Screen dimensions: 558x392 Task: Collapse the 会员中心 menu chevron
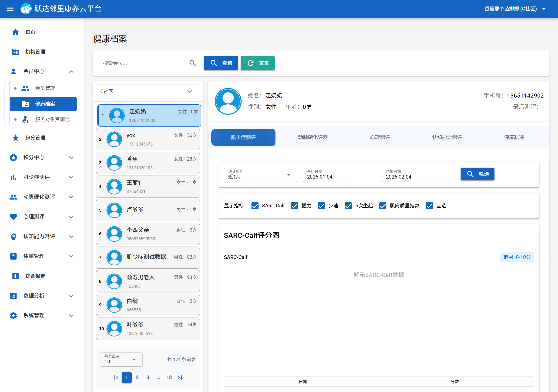71,71
